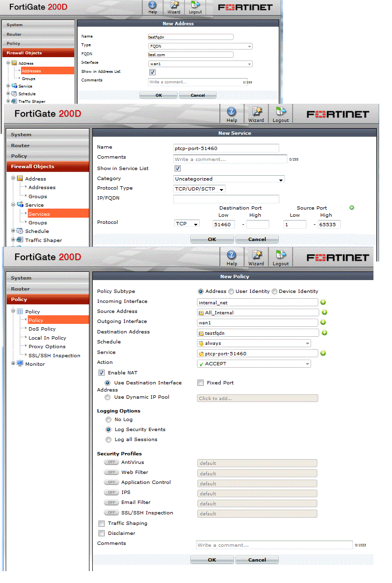Uncheck Enable NAT checkbox
This screenshot has height=583, width=392.
101,372
